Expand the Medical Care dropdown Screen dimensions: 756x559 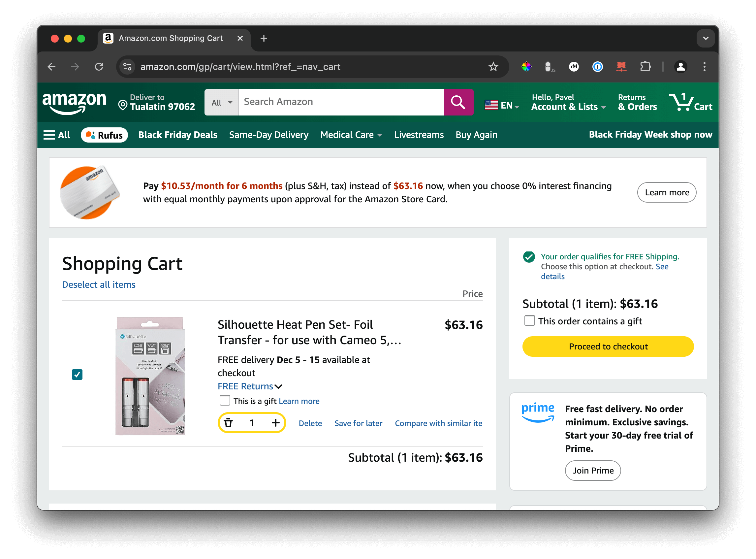tap(351, 135)
